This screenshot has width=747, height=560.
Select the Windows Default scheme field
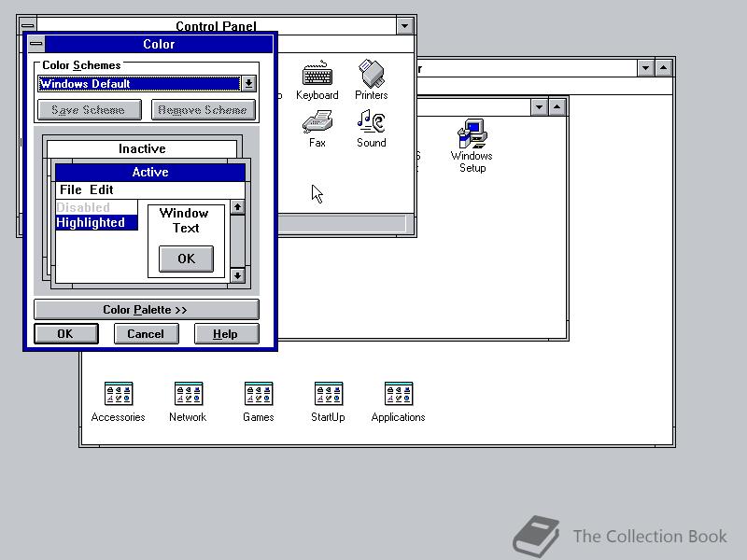[139, 84]
